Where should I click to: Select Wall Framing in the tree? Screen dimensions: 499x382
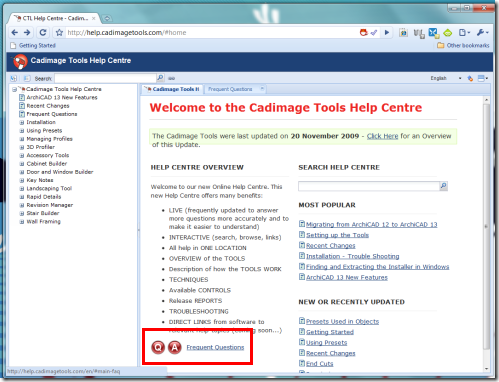[x=44, y=222]
